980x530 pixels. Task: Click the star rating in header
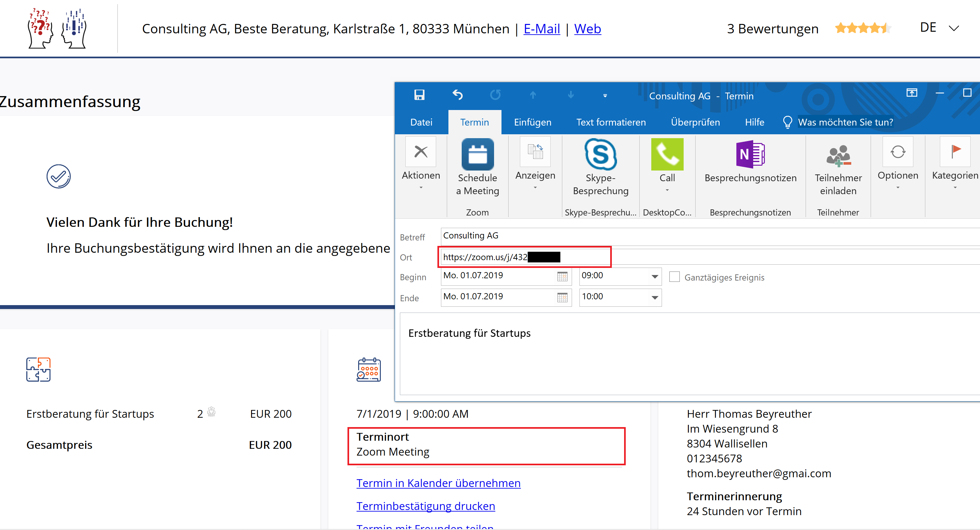tap(863, 28)
